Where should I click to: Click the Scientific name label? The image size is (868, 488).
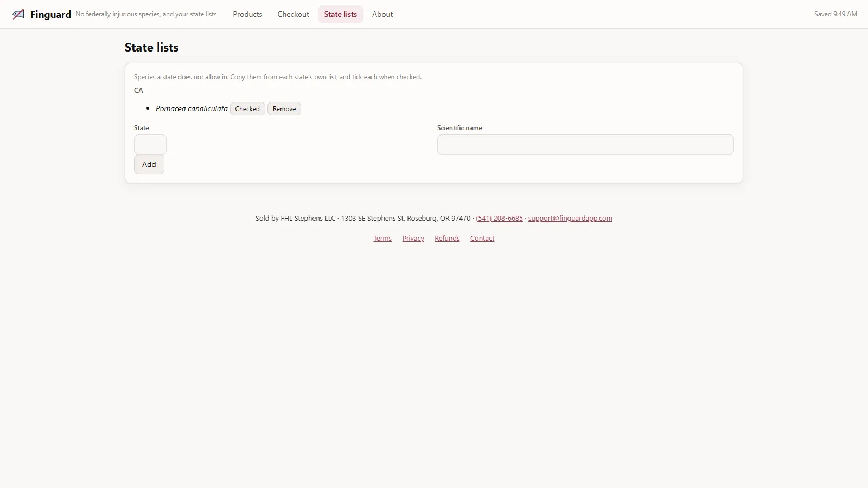[x=459, y=128]
